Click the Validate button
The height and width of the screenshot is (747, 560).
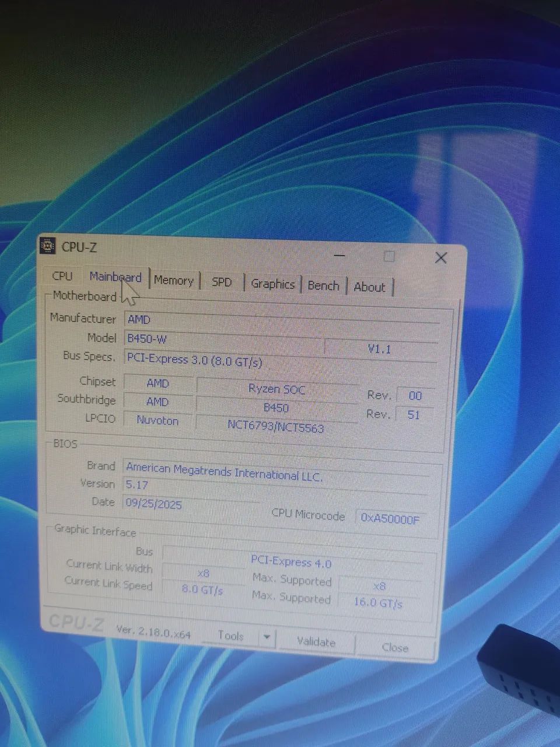click(x=316, y=642)
